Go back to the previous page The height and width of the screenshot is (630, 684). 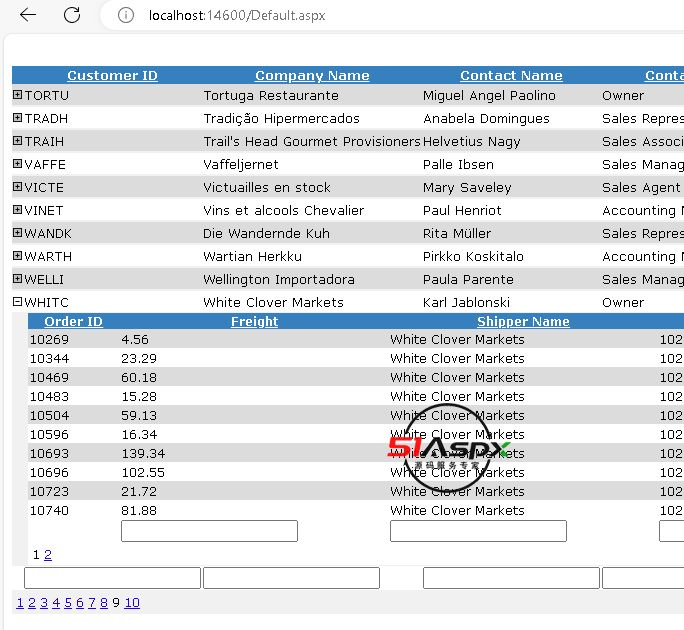pyautogui.click(x=28, y=15)
